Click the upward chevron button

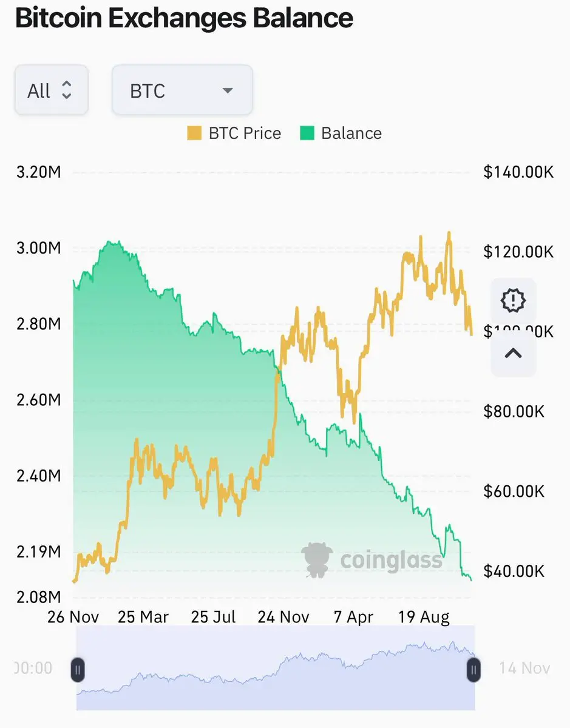pos(513,353)
